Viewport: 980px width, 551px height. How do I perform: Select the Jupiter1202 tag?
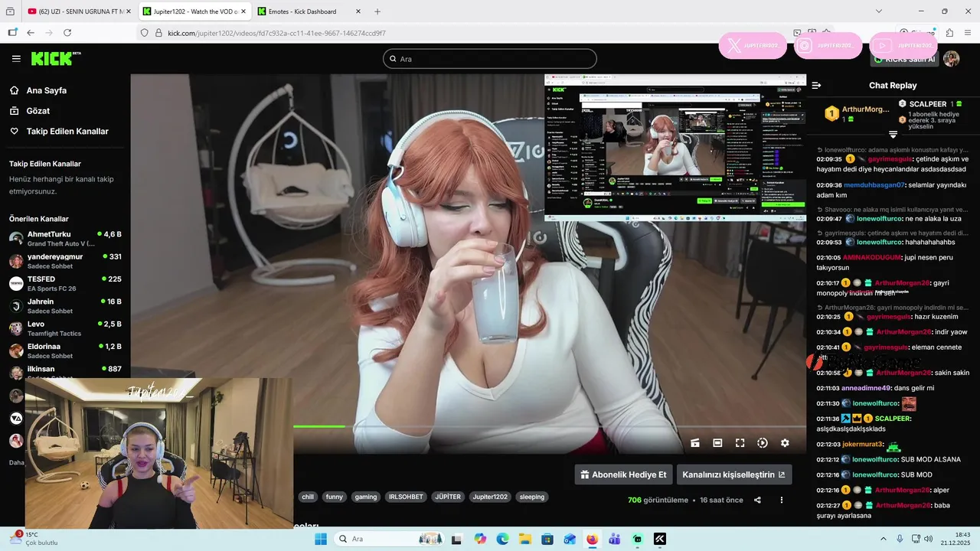(490, 497)
